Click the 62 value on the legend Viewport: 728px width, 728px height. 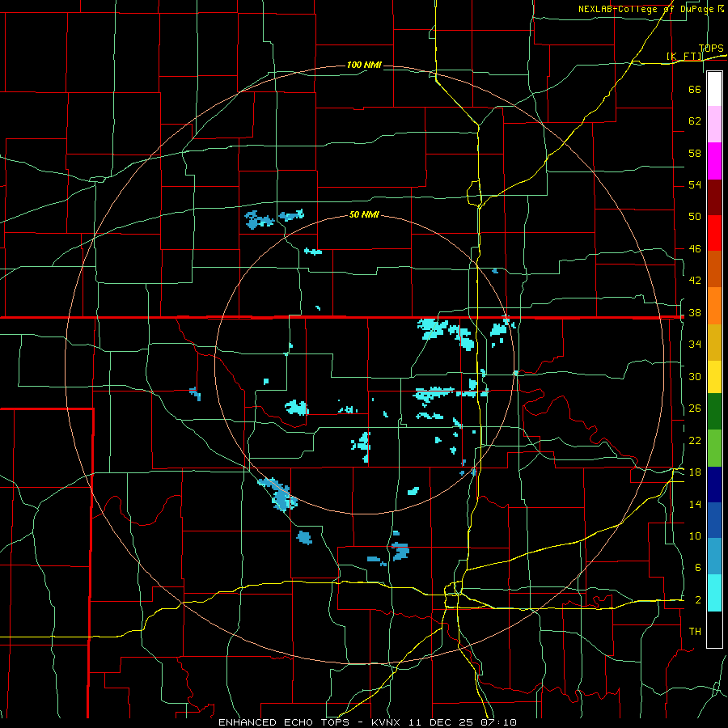[x=695, y=121]
